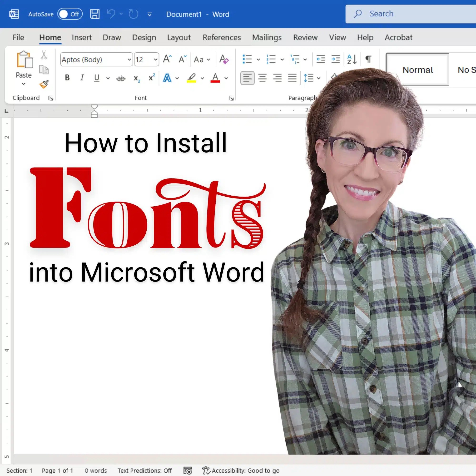This screenshot has height=476, width=476.
Task: Open Font dialog box launcher
Action: point(231,98)
